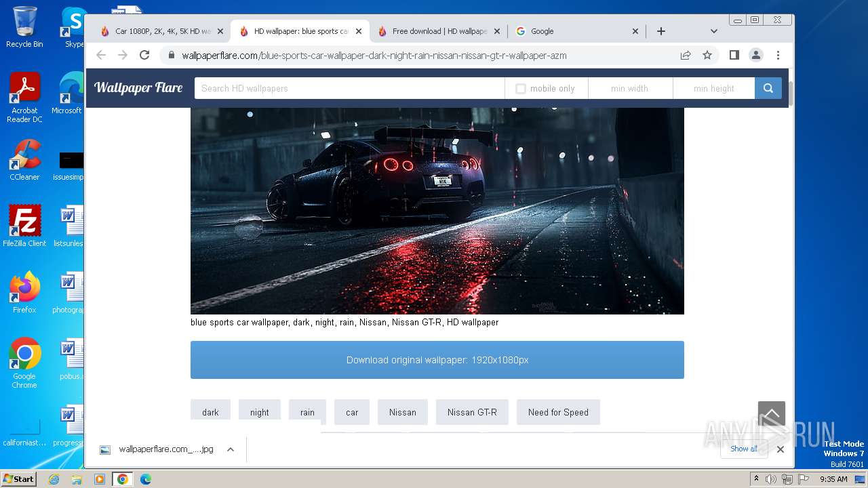Close the Car 1080P tab

click(220, 31)
